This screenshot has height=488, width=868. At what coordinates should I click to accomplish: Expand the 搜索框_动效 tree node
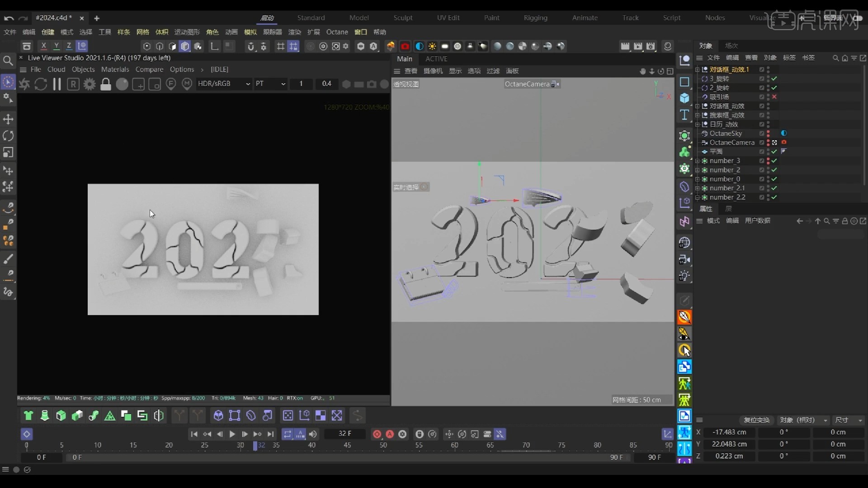(x=698, y=115)
